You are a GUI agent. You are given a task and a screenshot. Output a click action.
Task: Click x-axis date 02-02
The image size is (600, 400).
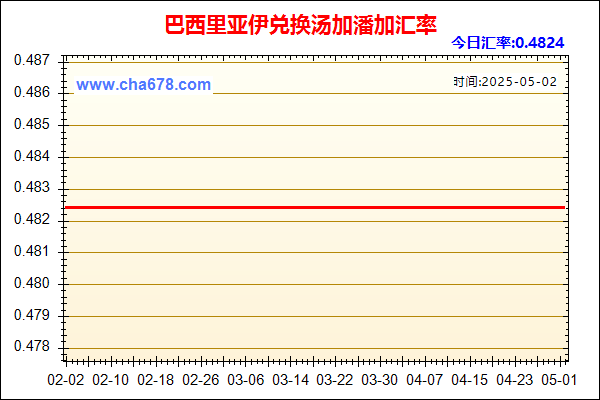[66, 380]
